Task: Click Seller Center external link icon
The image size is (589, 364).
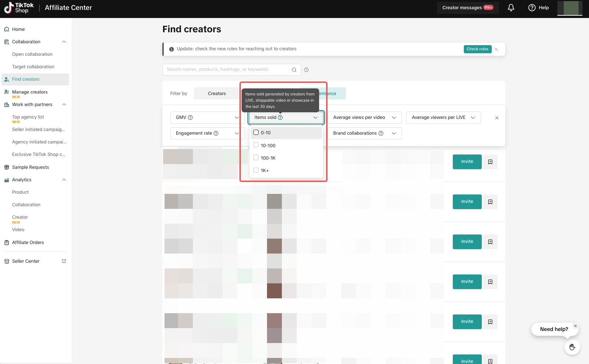Action: (x=64, y=261)
